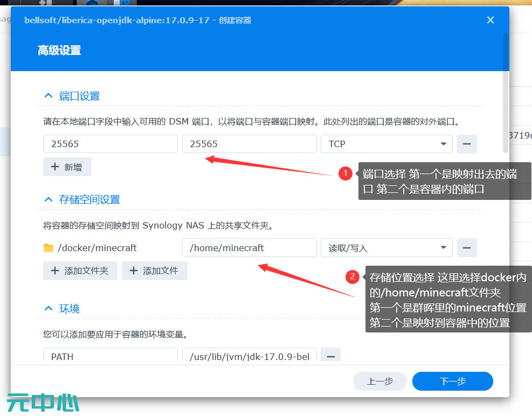532x416 pixels.
Task: Close the container creation dialog
Action: point(490,20)
